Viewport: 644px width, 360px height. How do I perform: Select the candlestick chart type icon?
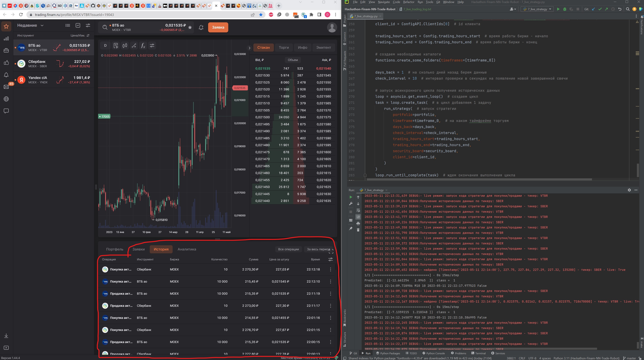125,46
